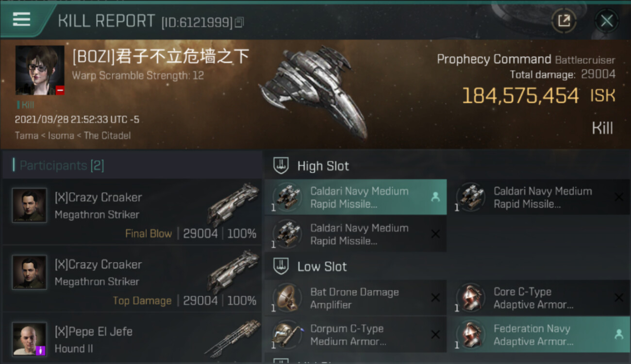Image resolution: width=631 pixels, height=364 pixels.
Task: Open the Crazy Croaker Final Blow entry
Action: click(x=132, y=212)
